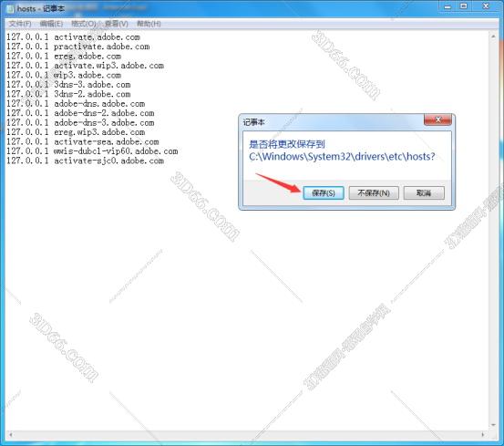Cancel the save dialog with 取消
Viewport: 504px width, 446px height.
tap(424, 193)
